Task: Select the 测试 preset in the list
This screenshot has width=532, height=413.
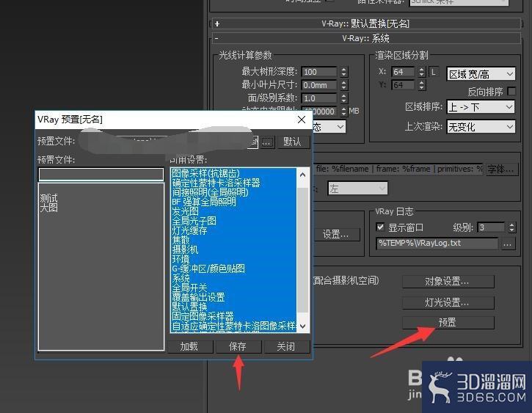Action: (49, 197)
